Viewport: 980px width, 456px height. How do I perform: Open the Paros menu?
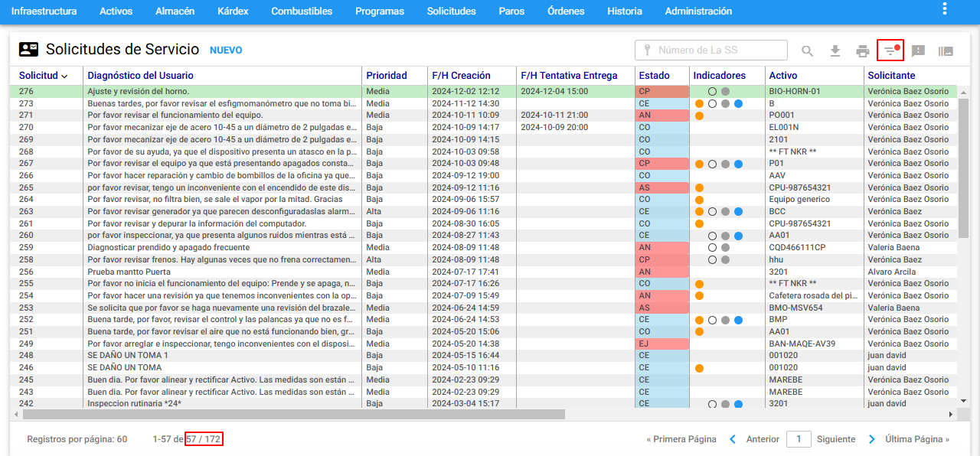pos(511,11)
